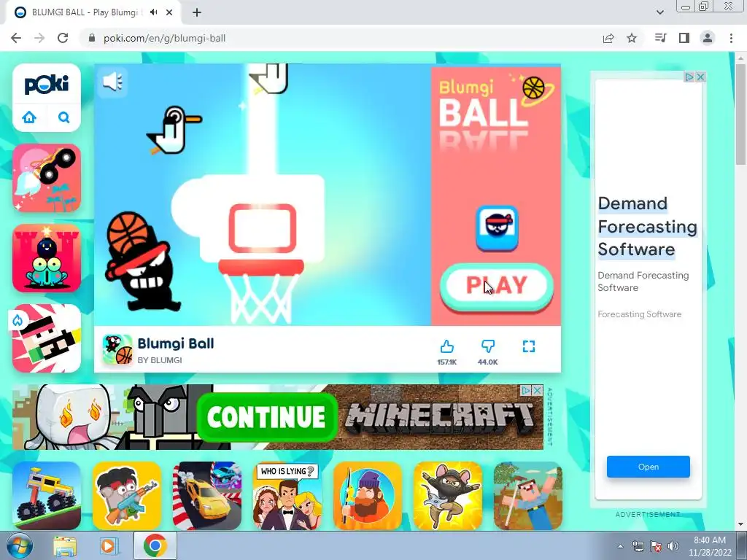
Task: Open system volume tray icon
Action: 673,546
